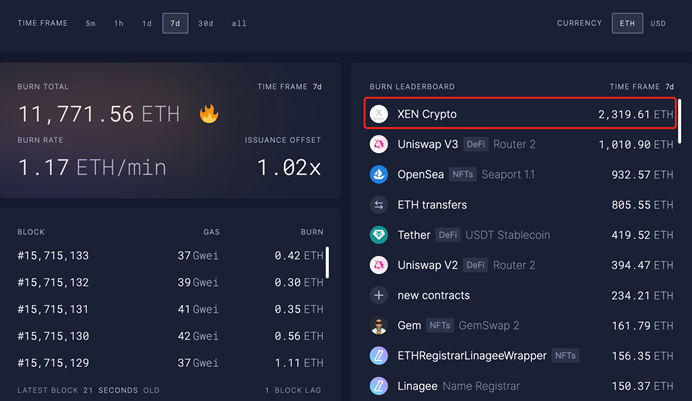Click the 2,319.61 ETH XEN Crypto amount
This screenshot has height=401, width=692.
coord(636,115)
